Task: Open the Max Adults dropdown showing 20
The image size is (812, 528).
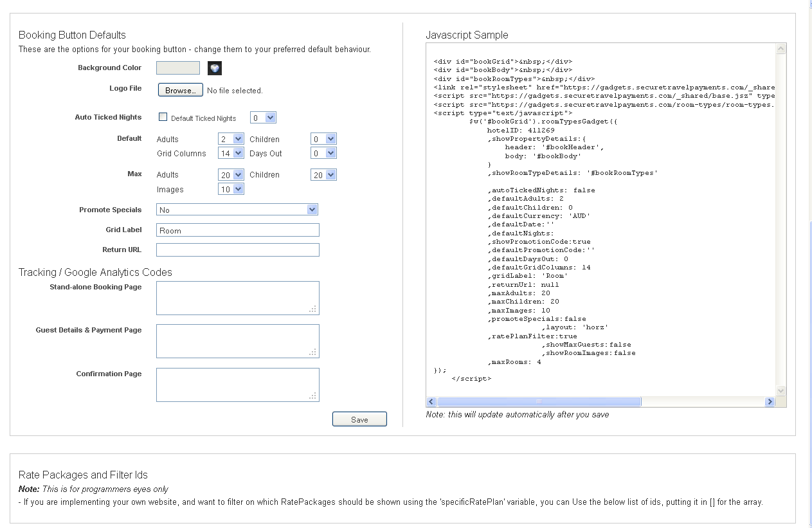Action: tap(231, 175)
